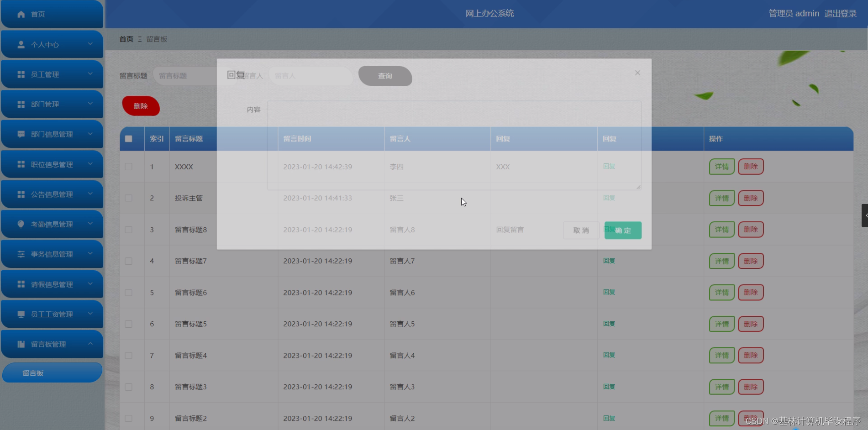Screen dimensions: 868x430
Task: Check the checkbox for row 1 XXXX
Action: click(128, 167)
